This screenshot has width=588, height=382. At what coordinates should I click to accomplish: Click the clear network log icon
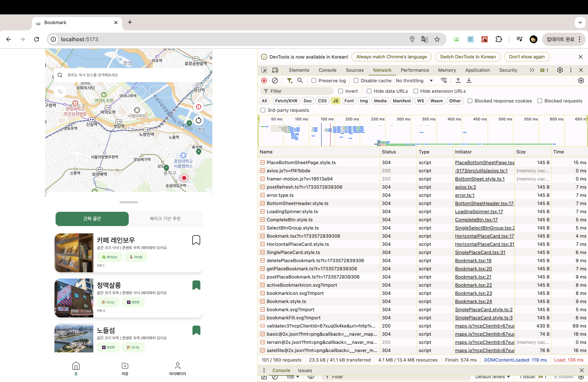coord(275,81)
